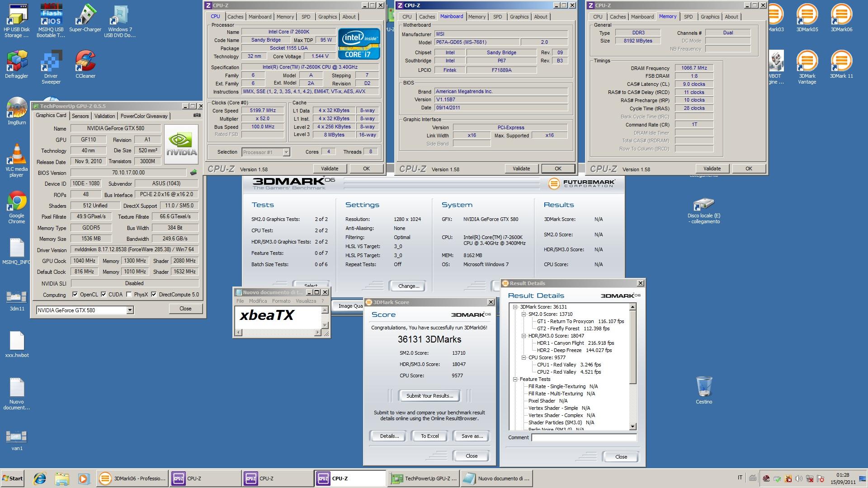Image resolution: width=868 pixels, height=488 pixels.
Task: Switch to Sensors tab in GPU-Z
Action: point(80,116)
